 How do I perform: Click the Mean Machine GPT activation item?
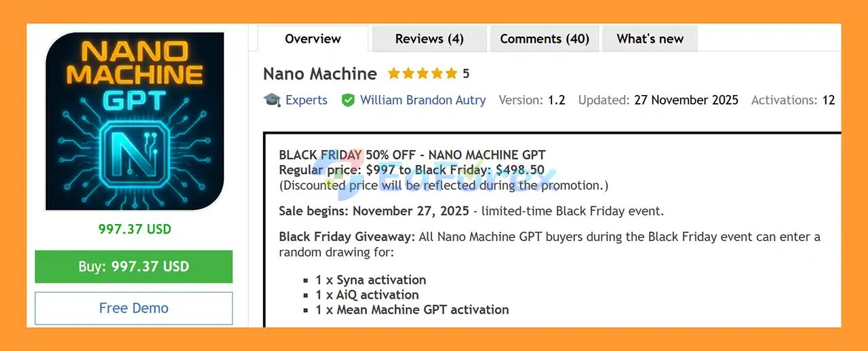(412, 310)
